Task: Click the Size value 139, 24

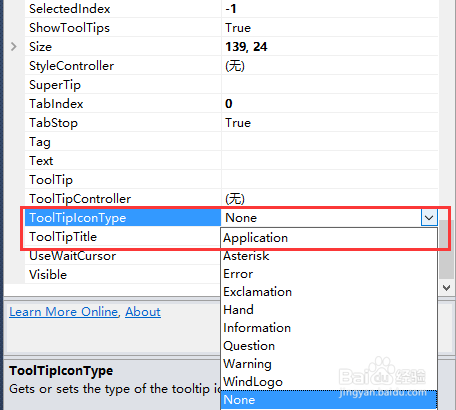Action: 246,47
